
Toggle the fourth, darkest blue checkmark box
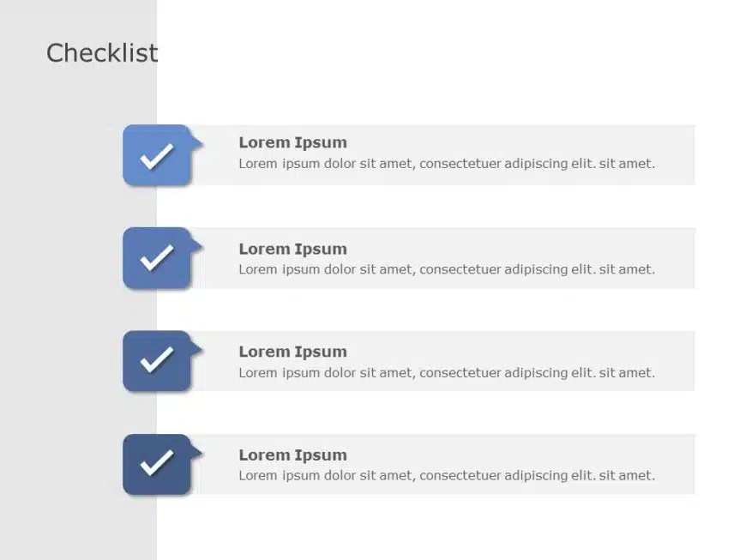click(x=156, y=464)
